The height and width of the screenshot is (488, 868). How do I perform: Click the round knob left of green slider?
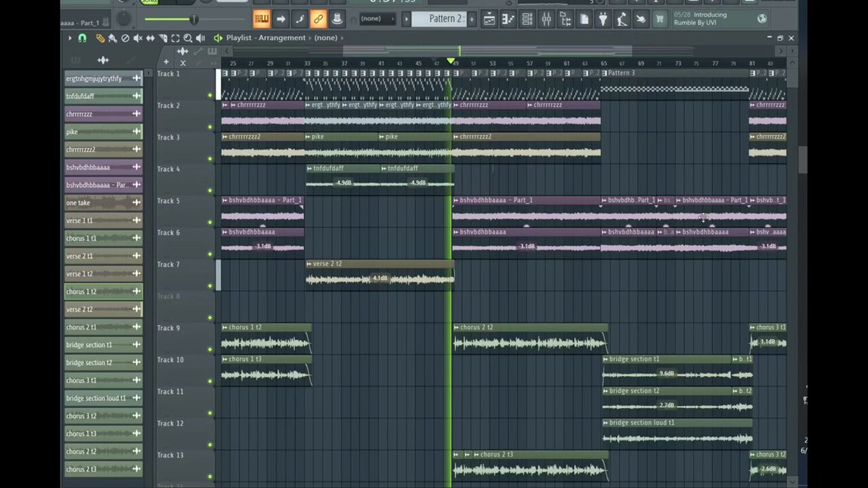tap(124, 18)
